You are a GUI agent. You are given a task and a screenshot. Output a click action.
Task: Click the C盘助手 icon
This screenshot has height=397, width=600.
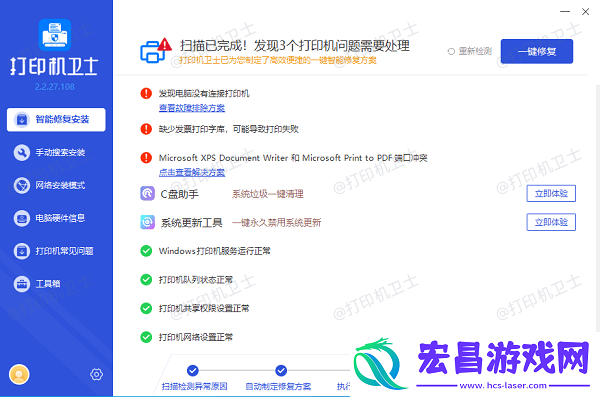click(x=147, y=193)
